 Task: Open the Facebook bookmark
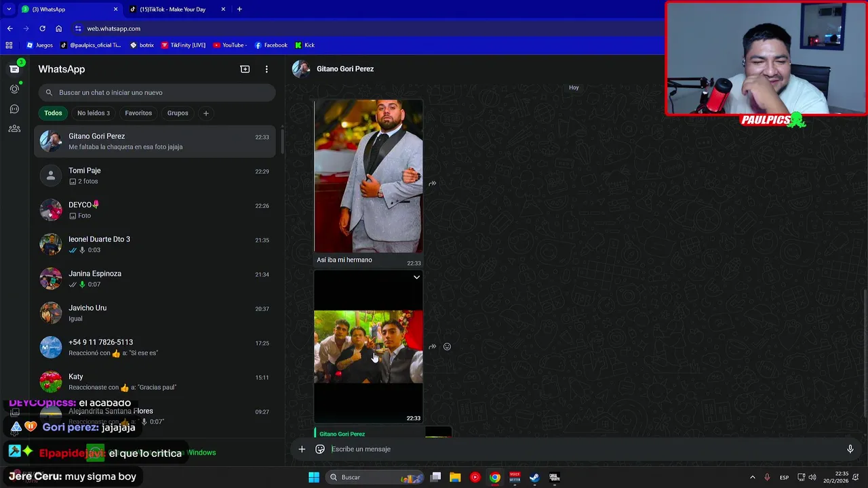(x=271, y=45)
